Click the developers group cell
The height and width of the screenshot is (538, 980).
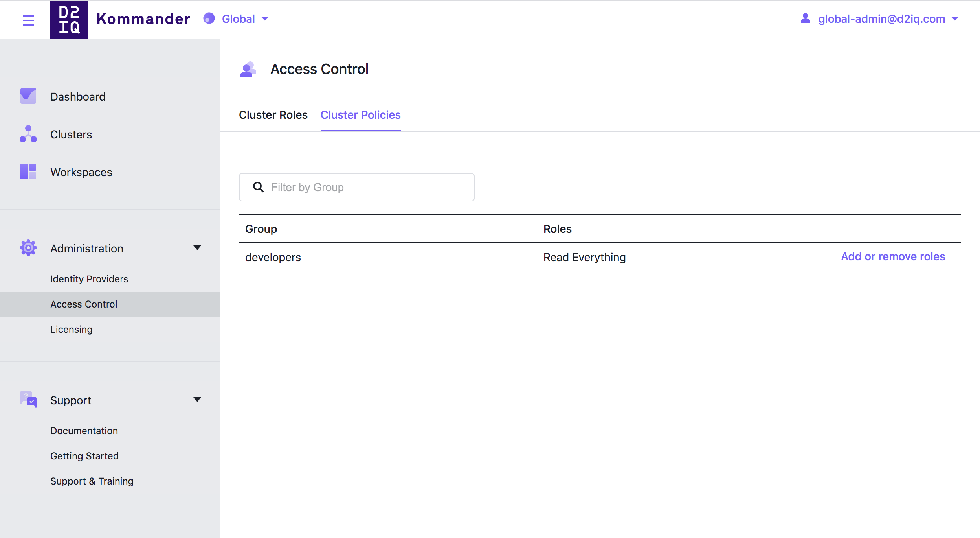click(273, 257)
